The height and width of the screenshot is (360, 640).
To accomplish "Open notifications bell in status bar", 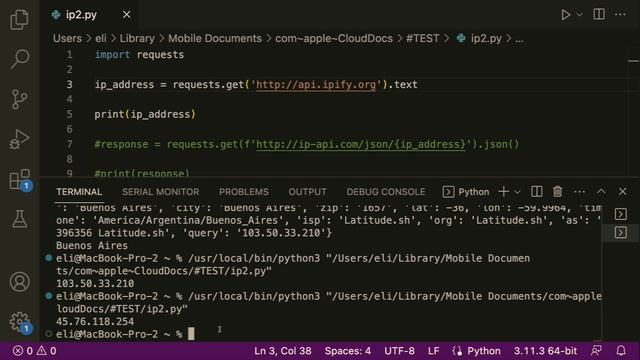I will [x=621, y=351].
